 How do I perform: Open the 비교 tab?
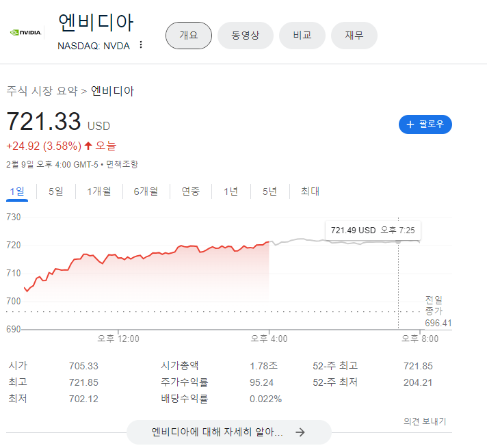(302, 36)
